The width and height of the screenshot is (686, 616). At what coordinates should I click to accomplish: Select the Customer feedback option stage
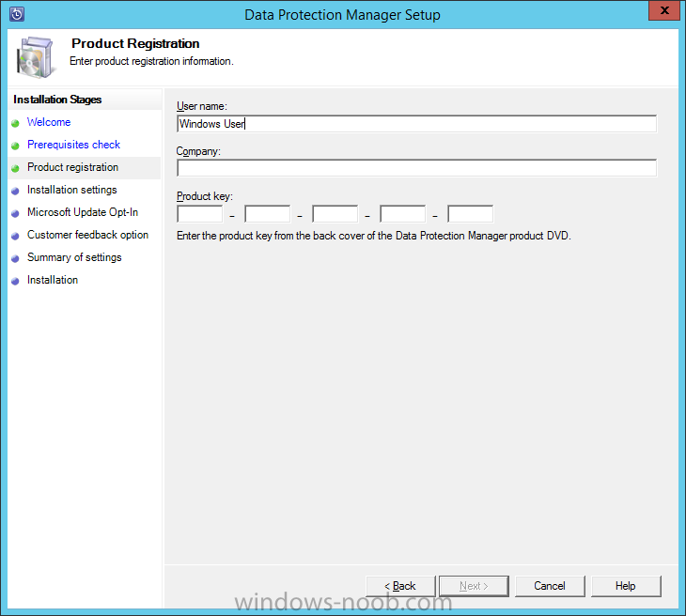(x=87, y=235)
